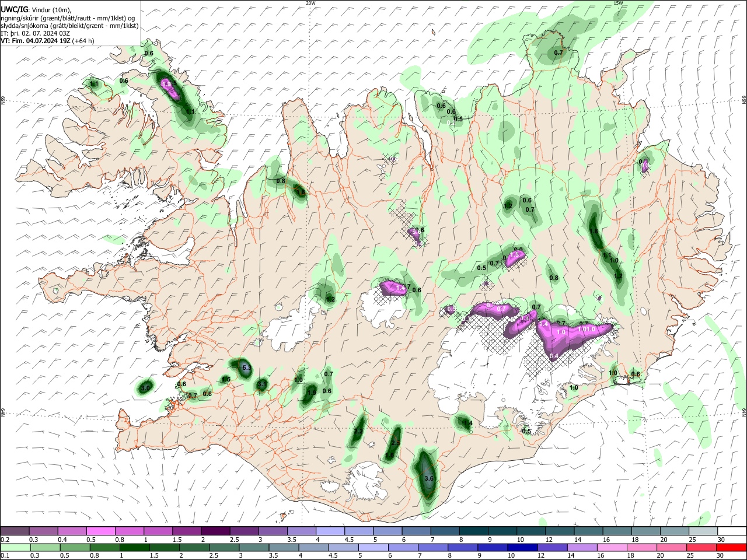Pick the pale green 0.1 rain scale swatch
The width and height of the screenshot is (747, 560).
click(15, 548)
